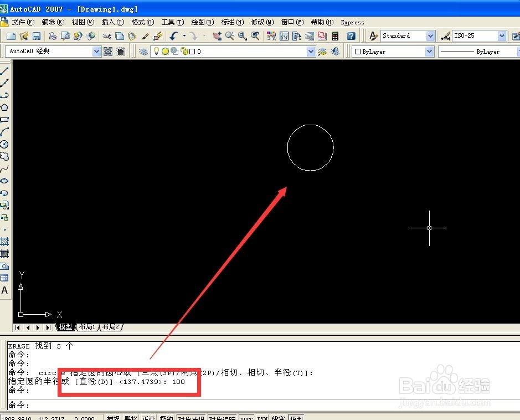Toggle 正交 ortho mode in status bar

[x=148, y=417]
